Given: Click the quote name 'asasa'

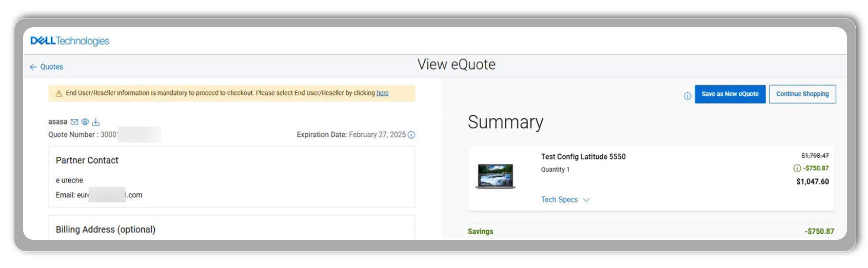Looking at the screenshot, I should [x=57, y=122].
